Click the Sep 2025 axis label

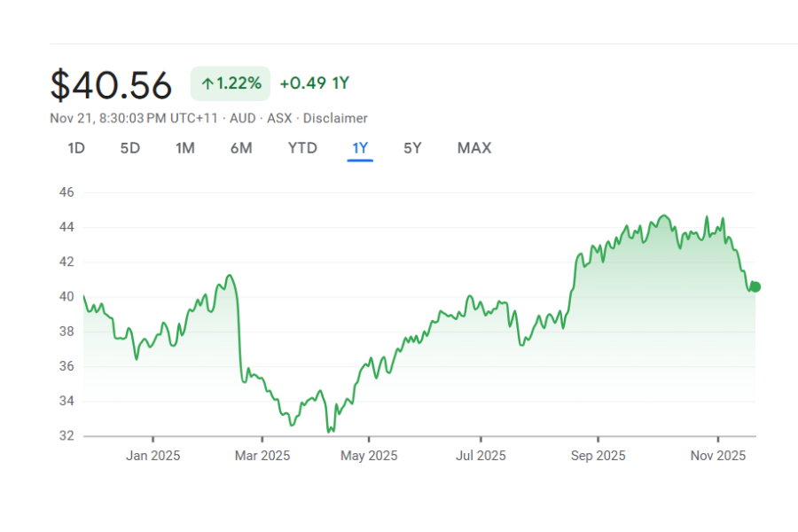[598, 456]
